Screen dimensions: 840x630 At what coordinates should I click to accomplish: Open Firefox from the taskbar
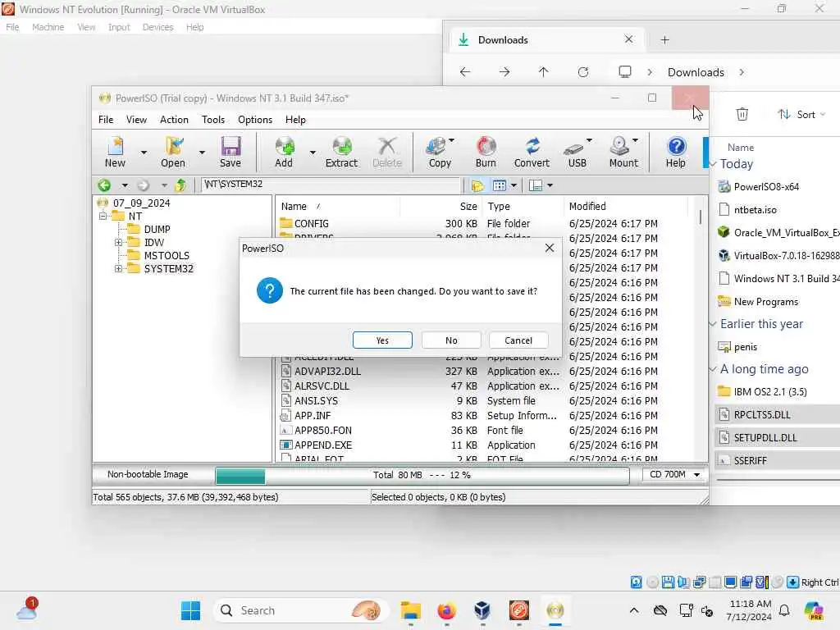[446, 610]
